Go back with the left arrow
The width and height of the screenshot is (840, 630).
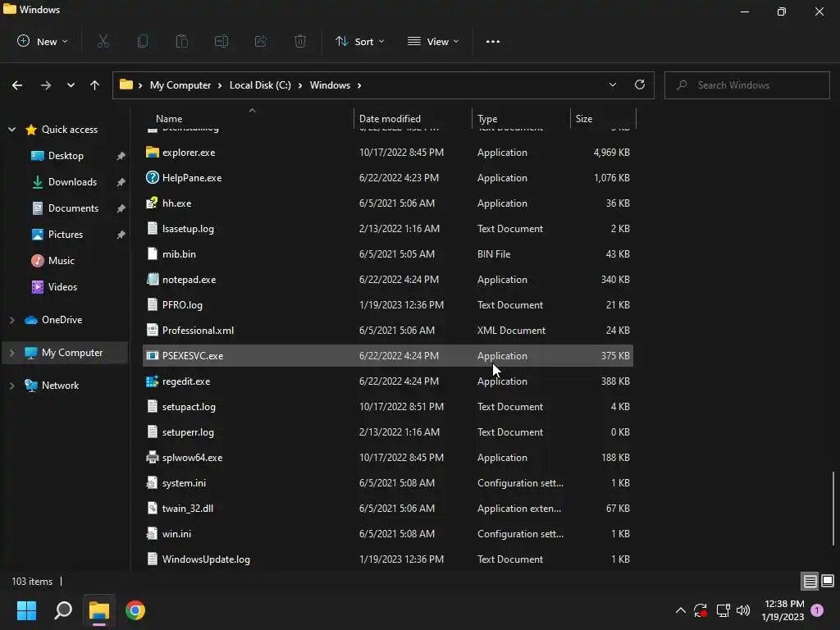point(17,85)
